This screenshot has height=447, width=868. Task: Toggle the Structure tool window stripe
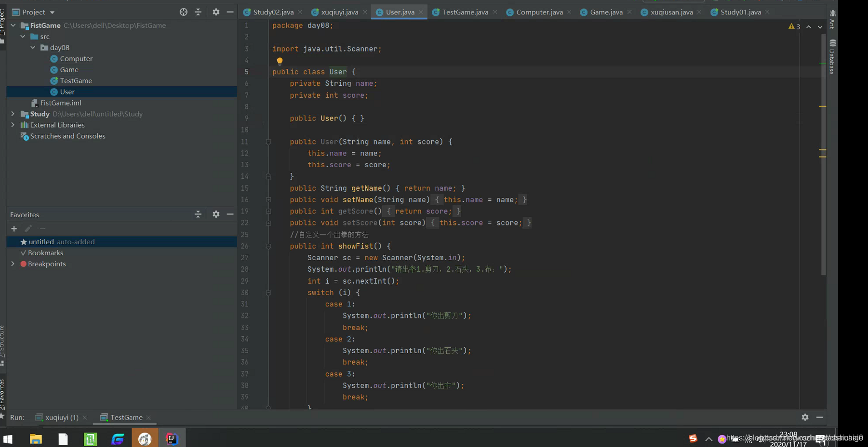pos(2,345)
